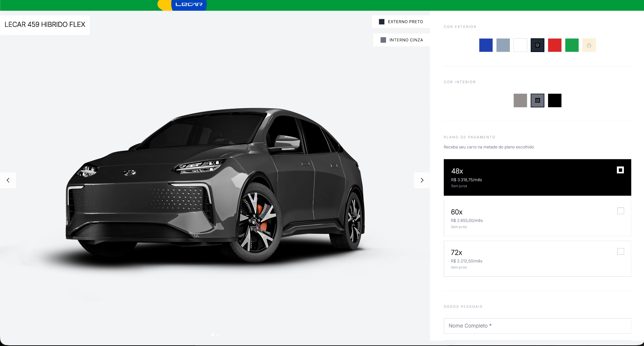644x346 pixels.
Task: Pick red exterior color swatch
Action: [x=555, y=45]
